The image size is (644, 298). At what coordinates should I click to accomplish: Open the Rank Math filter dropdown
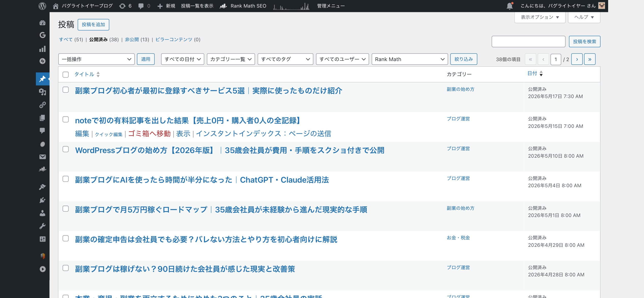(x=410, y=59)
